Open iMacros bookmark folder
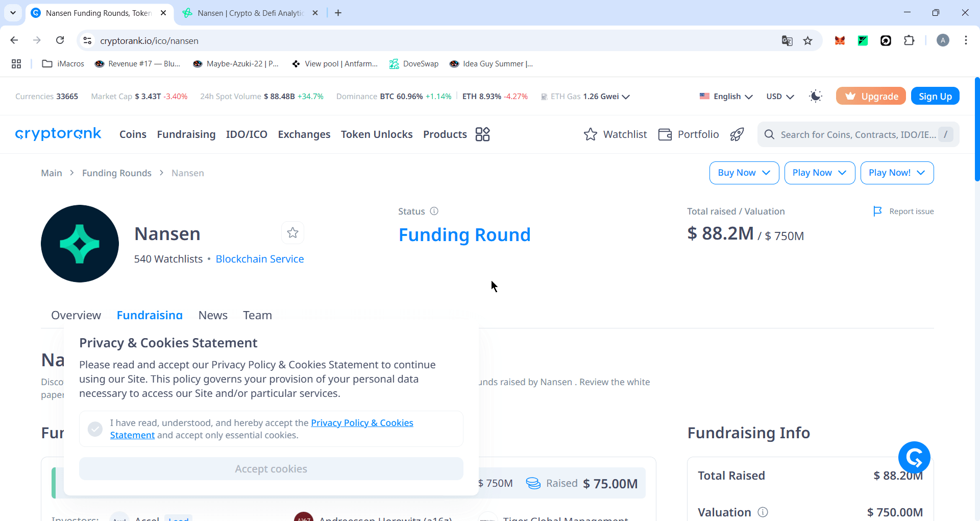Viewport: 980px width, 521px height. [x=63, y=64]
